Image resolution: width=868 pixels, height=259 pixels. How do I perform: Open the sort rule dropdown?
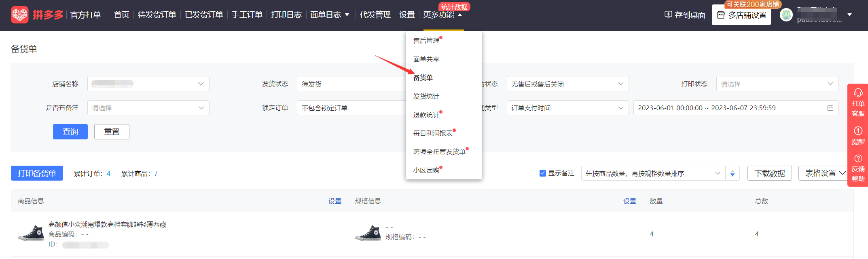tap(653, 173)
